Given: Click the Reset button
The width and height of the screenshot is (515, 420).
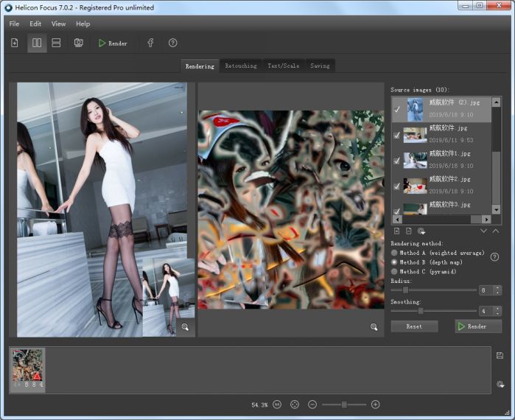Looking at the screenshot, I should tap(414, 326).
